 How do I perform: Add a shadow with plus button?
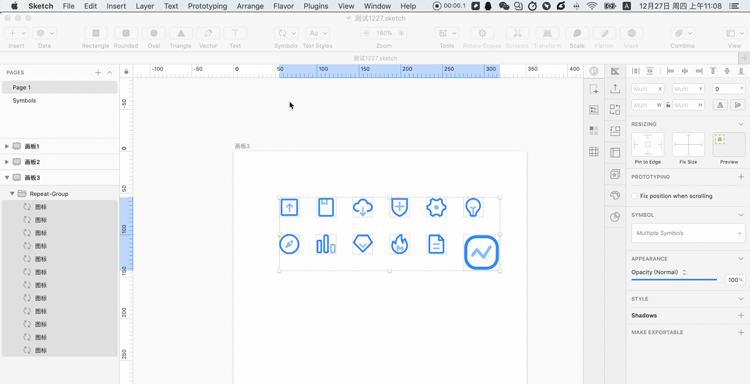(741, 316)
